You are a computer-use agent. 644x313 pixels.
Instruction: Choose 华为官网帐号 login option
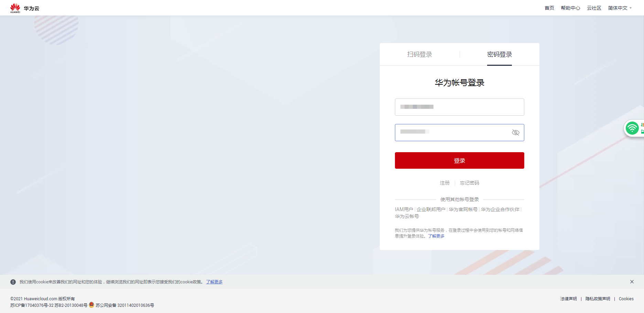tap(463, 209)
